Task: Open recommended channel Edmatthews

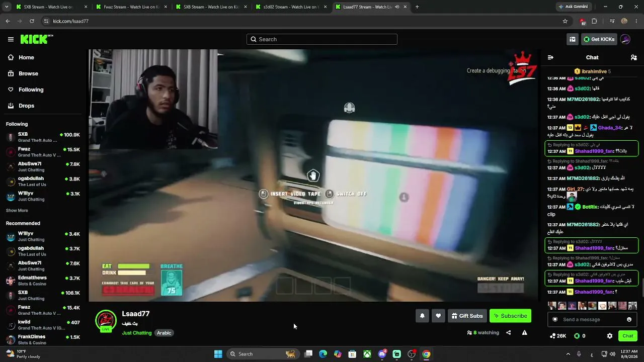Action: click(x=43, y=281)
